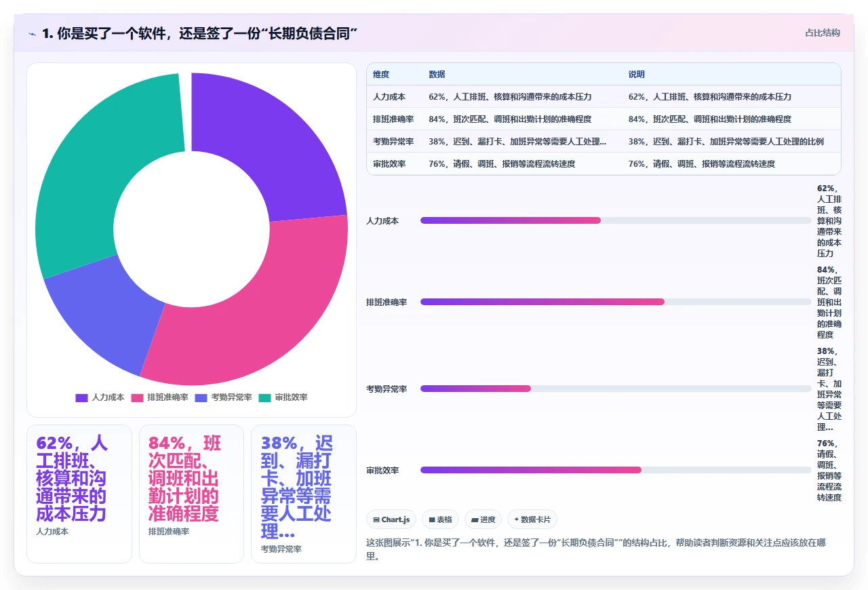
Task: Toggle the 考勤异常率 legend item
Action: click(223, 397)
